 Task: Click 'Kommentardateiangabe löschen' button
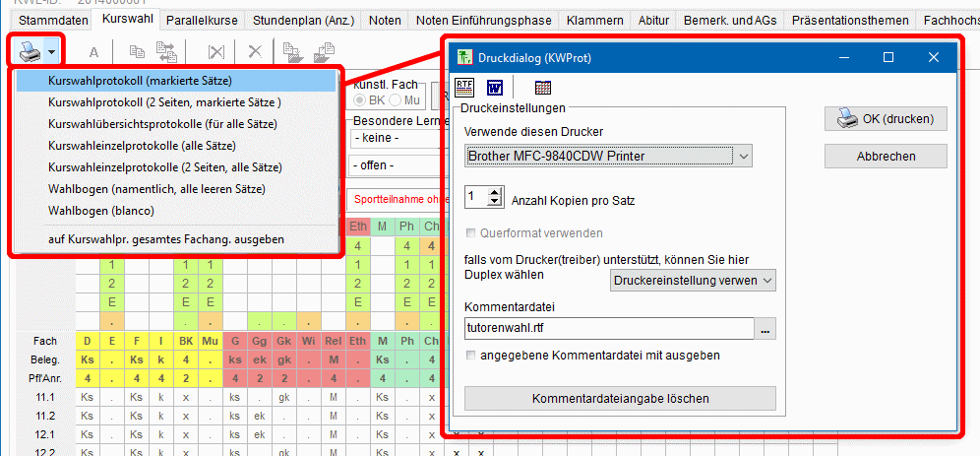[x=620, y=399]
